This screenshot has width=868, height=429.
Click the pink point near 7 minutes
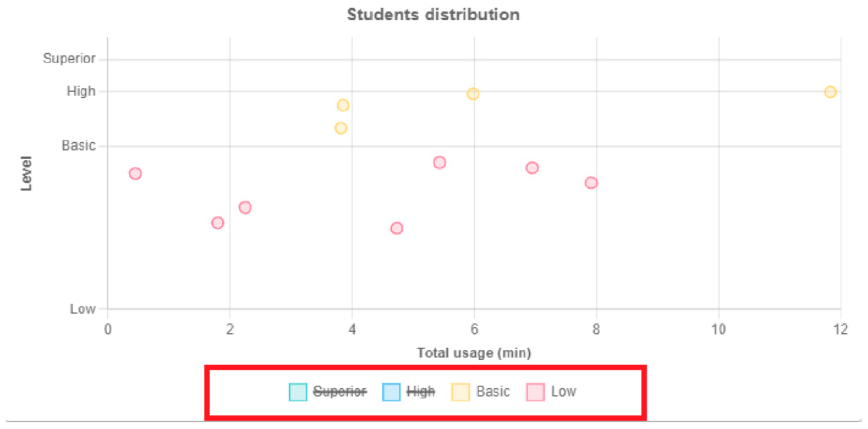tap(532, 168)
